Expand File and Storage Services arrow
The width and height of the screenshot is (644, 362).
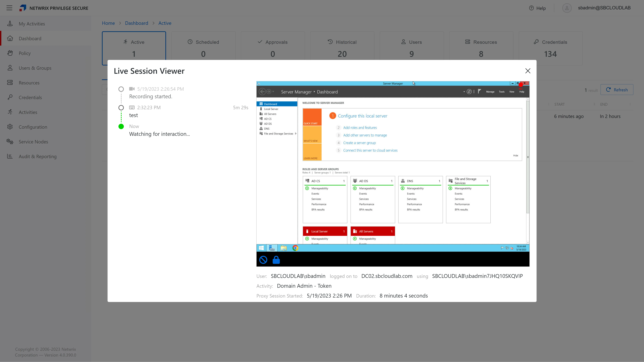296,134
